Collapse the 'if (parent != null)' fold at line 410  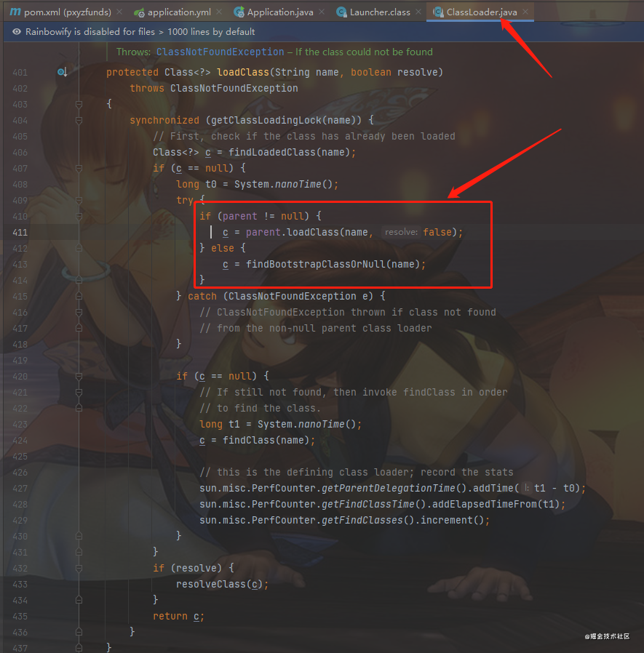click(79, 216)
